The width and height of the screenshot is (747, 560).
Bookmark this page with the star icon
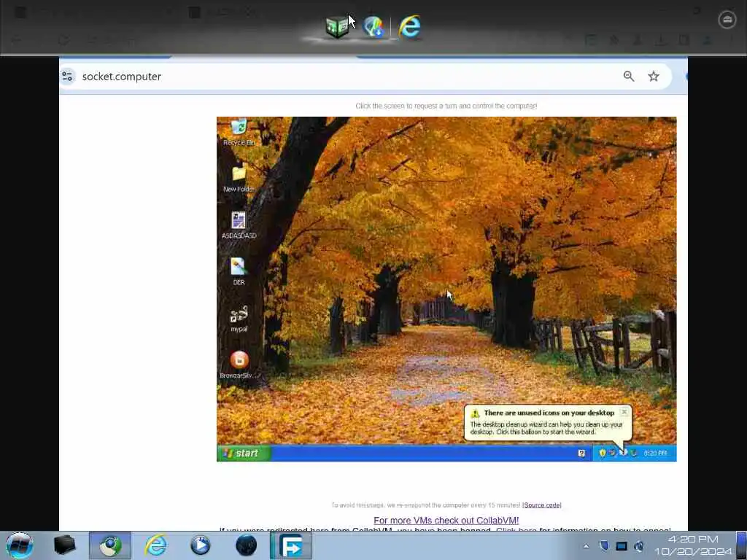coord(654,76)
